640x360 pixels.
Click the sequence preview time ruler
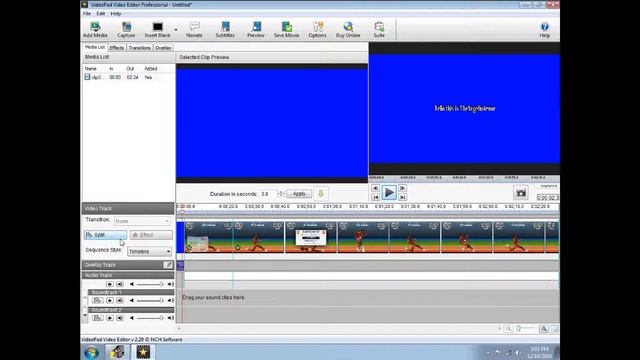click(464, 178)
